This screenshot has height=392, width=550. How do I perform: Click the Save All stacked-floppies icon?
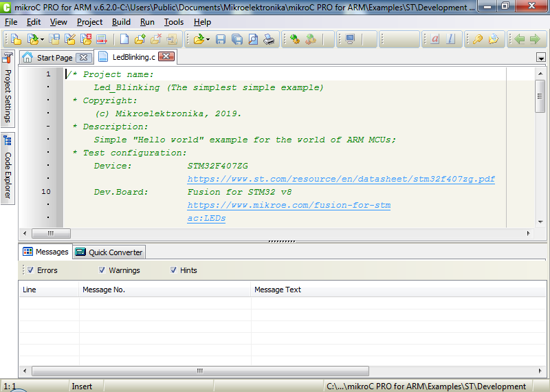(x=237, y=39)
